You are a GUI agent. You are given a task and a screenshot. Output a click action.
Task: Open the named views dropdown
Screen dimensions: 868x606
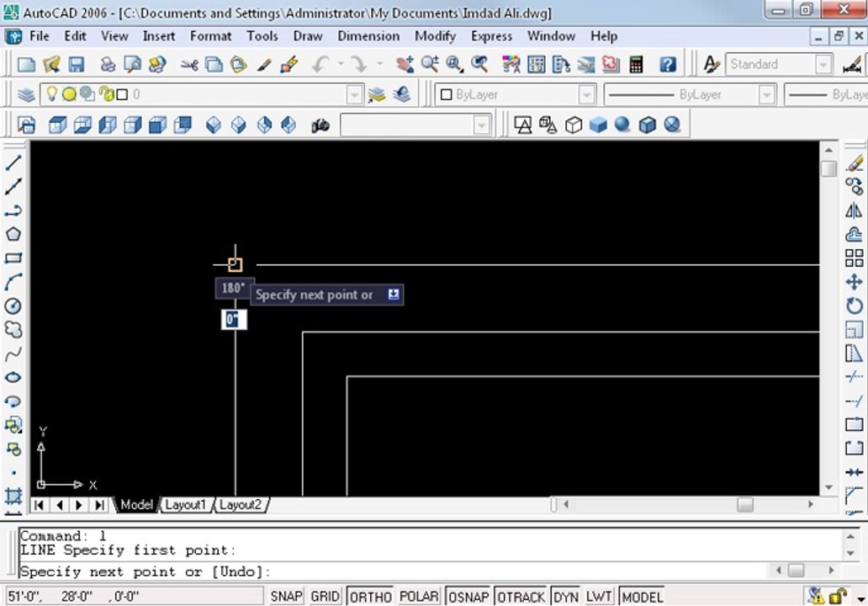(482, 125)
